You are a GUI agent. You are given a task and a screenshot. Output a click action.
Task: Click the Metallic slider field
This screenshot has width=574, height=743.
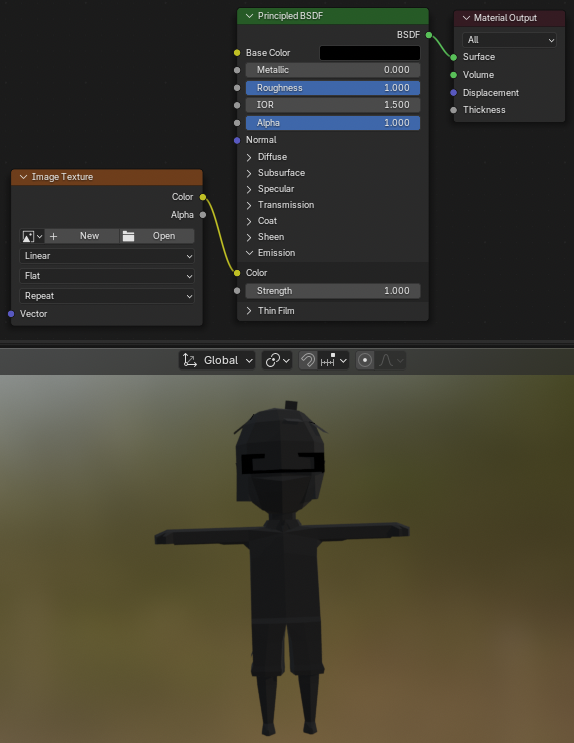[x=333, y=70]
